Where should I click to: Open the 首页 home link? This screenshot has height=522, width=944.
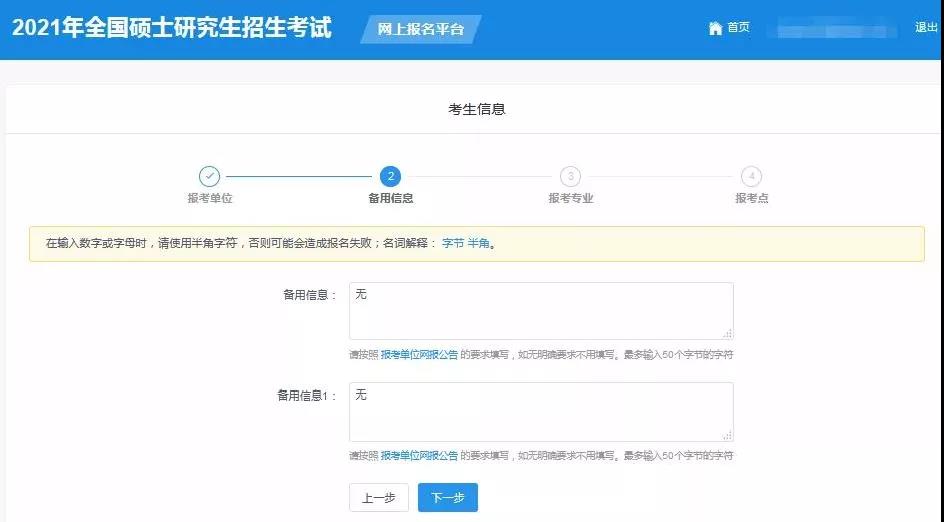pos(738,28)
